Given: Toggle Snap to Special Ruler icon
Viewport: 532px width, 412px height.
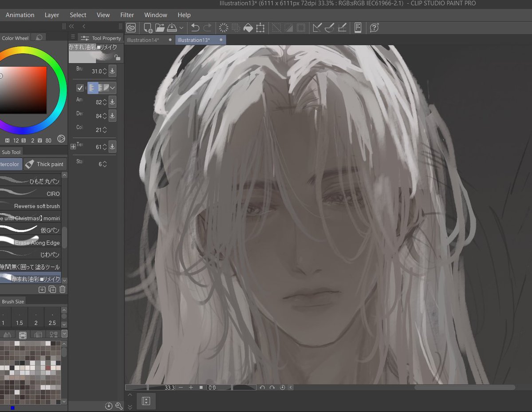Looking at the screenshot, I should 329,28.
